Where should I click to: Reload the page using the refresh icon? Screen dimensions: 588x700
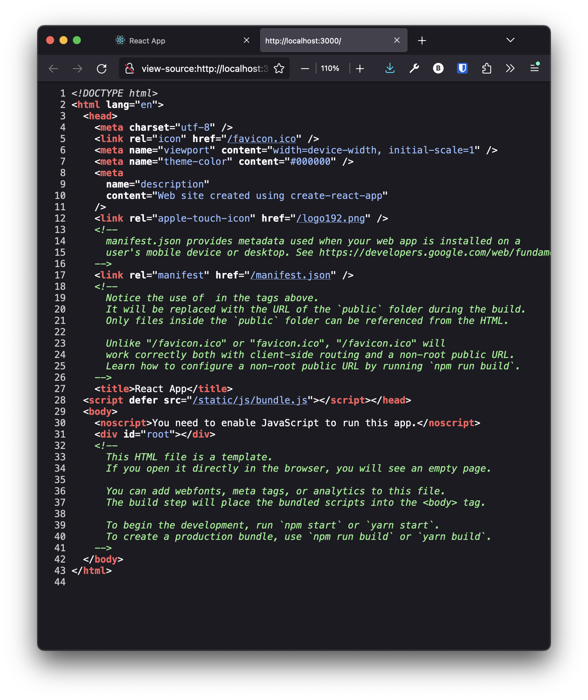click(x=102, y=68)
